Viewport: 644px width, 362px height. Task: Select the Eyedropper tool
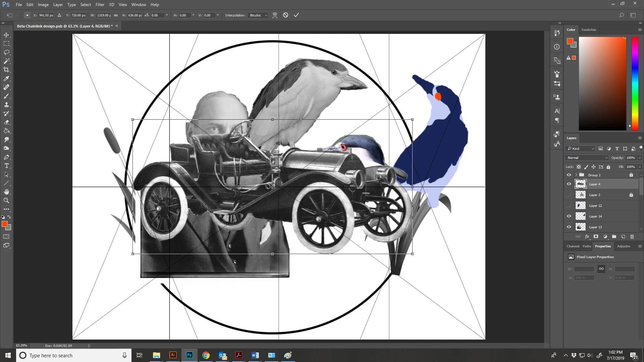(x=6, y=78)
